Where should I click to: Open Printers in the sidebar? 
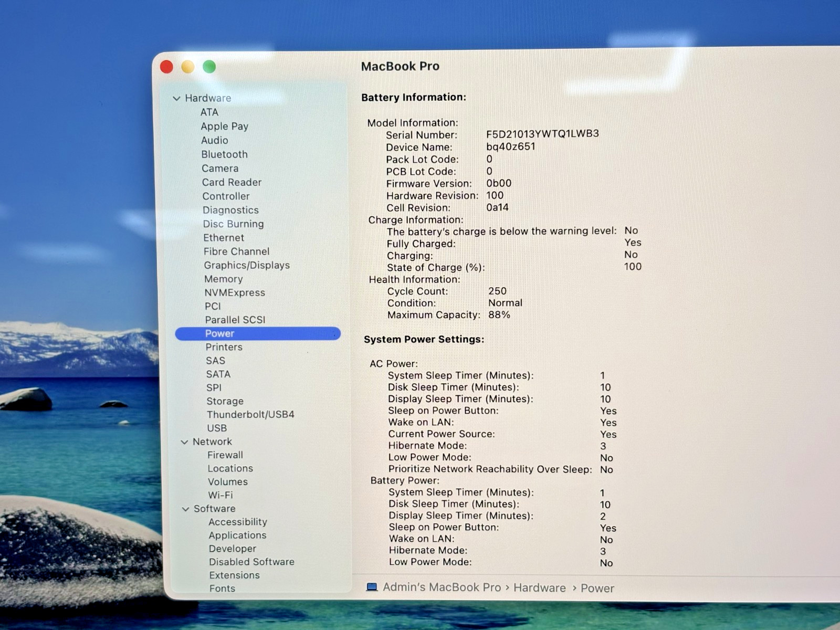(x=224, y=347)
